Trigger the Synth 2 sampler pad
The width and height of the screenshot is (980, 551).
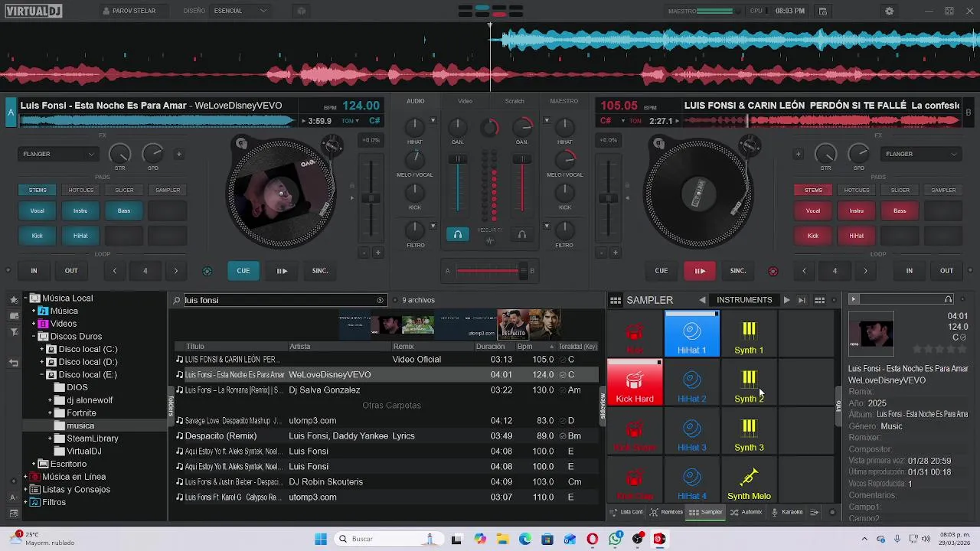coord(749,383)
